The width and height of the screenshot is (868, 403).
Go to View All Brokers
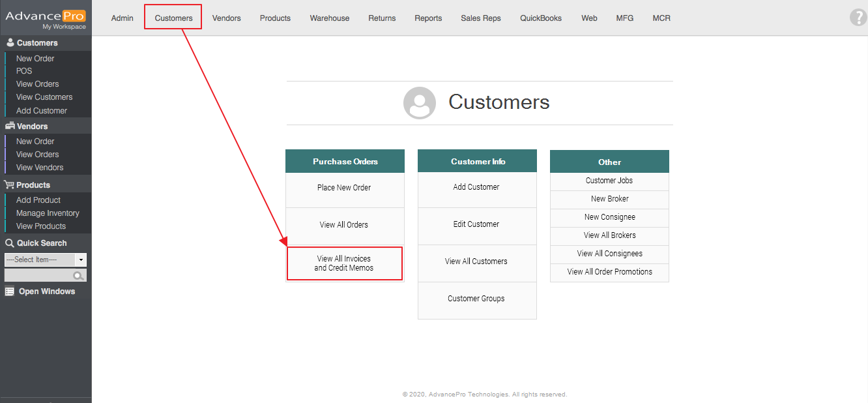609,235
